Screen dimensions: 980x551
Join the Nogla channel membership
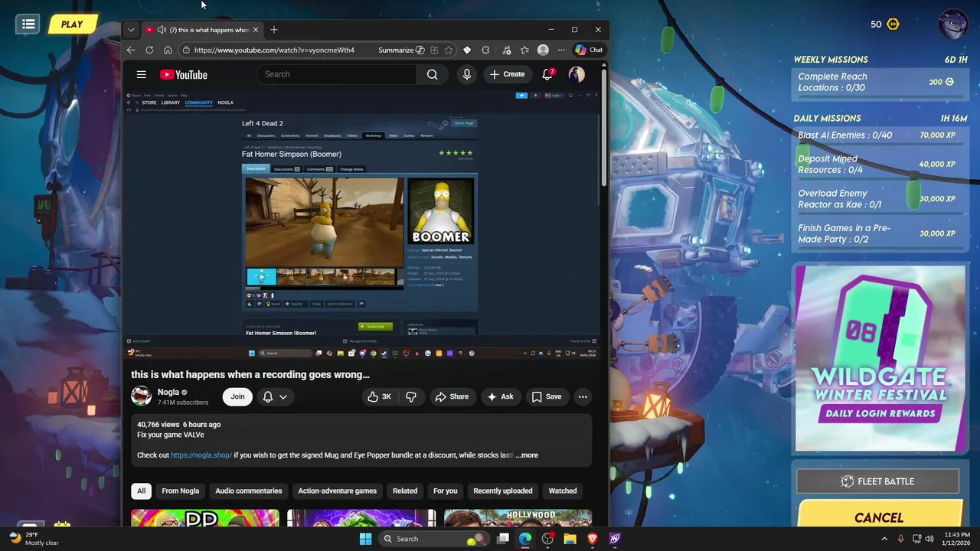(x=237, y=396)
